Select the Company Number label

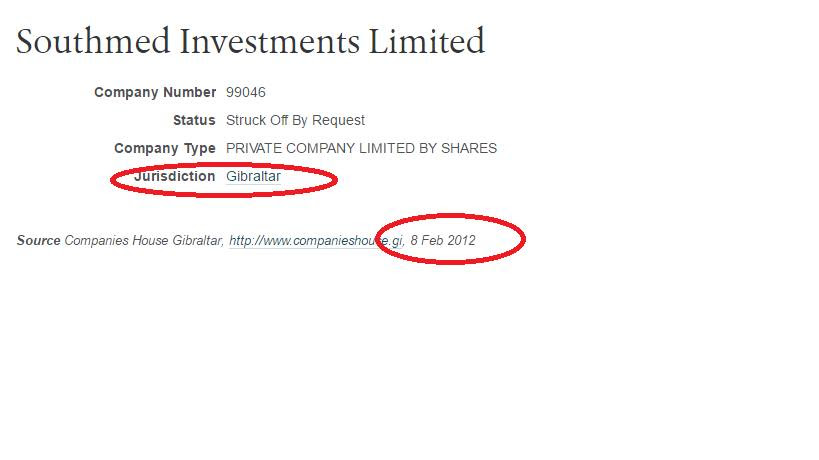155,92
